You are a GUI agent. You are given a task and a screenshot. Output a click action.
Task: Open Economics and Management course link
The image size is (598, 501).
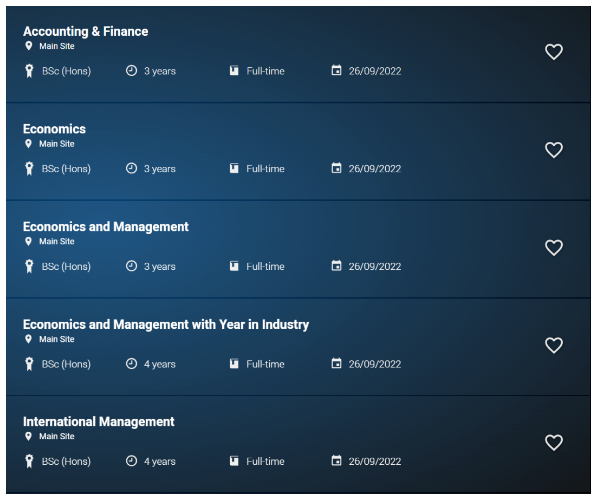106,227
